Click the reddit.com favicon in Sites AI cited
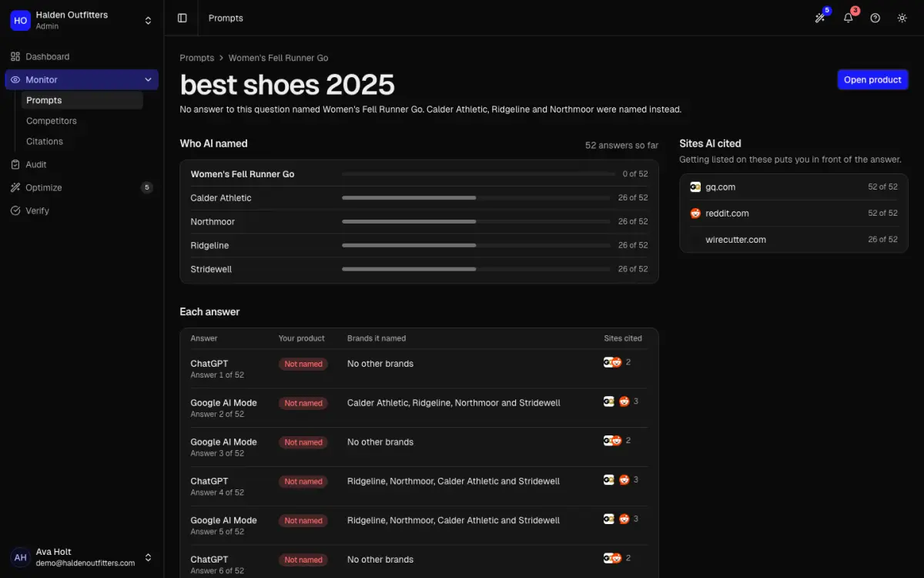Screen dimensions: 924x578 point(695,213)
